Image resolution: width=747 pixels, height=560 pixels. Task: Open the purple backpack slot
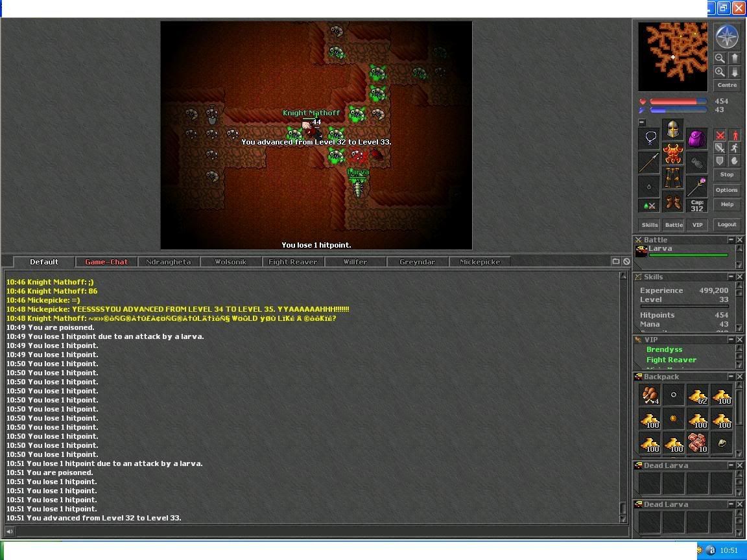click(x=696, y=138)
